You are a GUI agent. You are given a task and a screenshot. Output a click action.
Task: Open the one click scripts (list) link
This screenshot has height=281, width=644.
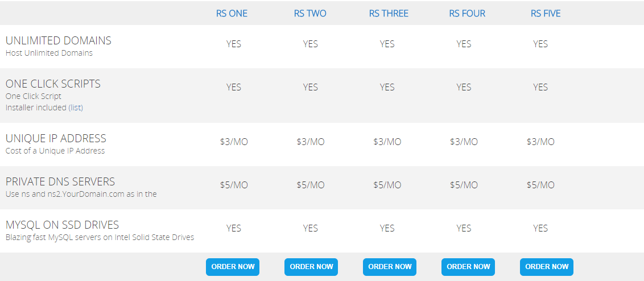coord(76,108)
